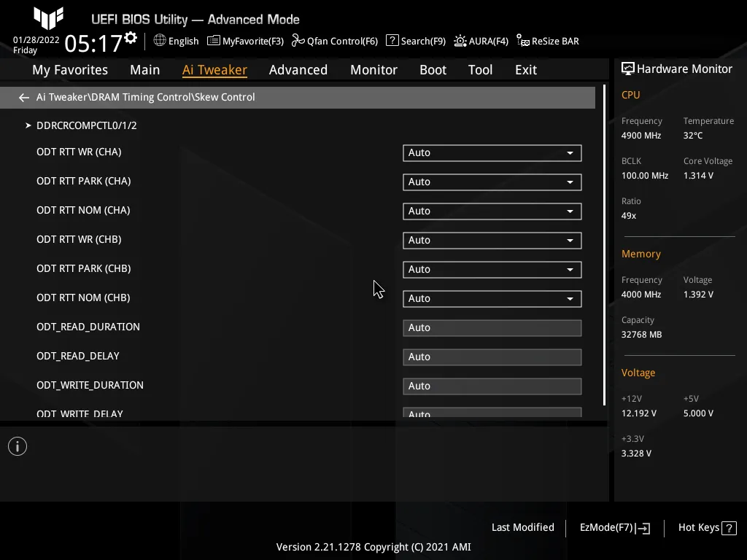
Task: Click the Hot Keys button
Action: tap(707, 528)
